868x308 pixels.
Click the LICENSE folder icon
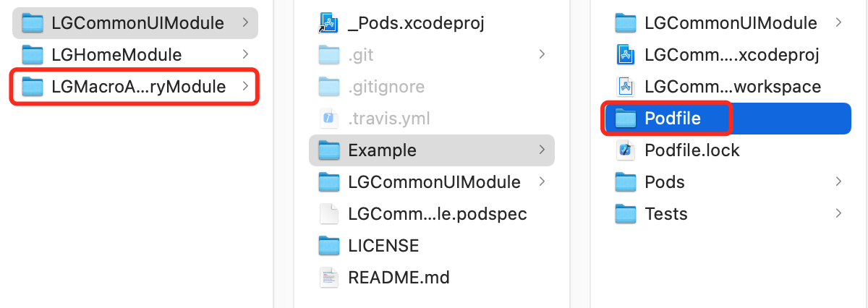tap(329, 246)
